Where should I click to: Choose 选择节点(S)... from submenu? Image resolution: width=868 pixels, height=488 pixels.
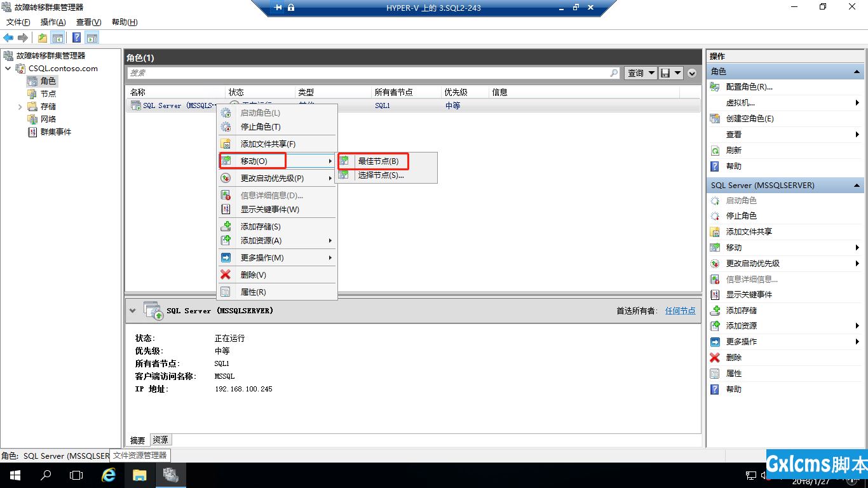click(386, 175)
